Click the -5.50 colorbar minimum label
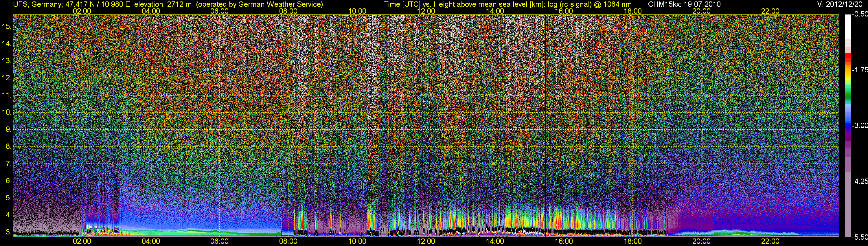The image size is (868, 246). click(x=860, y=237)
